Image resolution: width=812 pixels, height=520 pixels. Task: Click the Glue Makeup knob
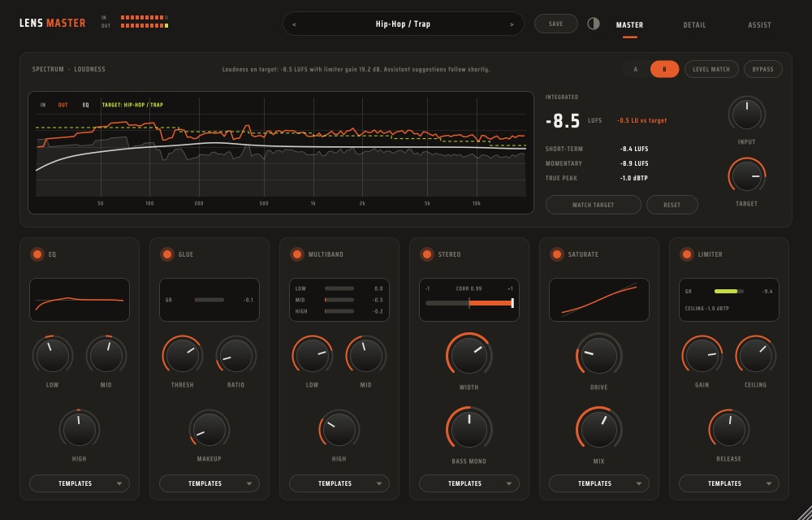click(209, 430)
